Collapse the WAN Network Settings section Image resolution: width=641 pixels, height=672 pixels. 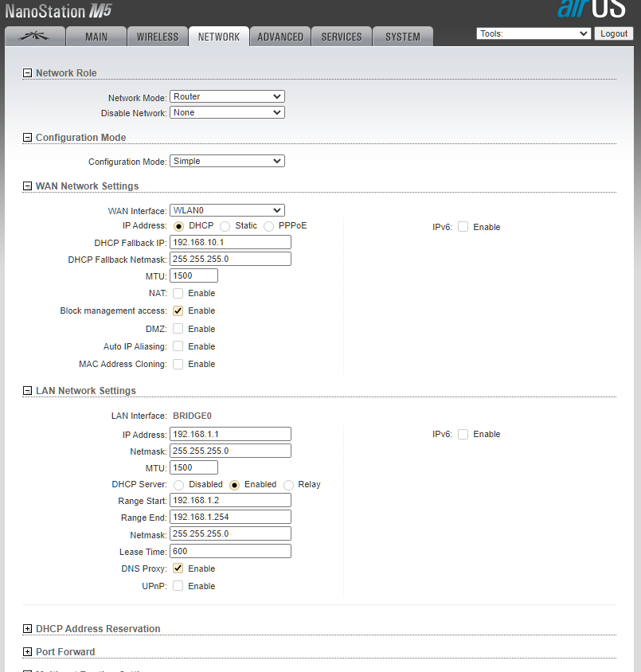[27, 186]
